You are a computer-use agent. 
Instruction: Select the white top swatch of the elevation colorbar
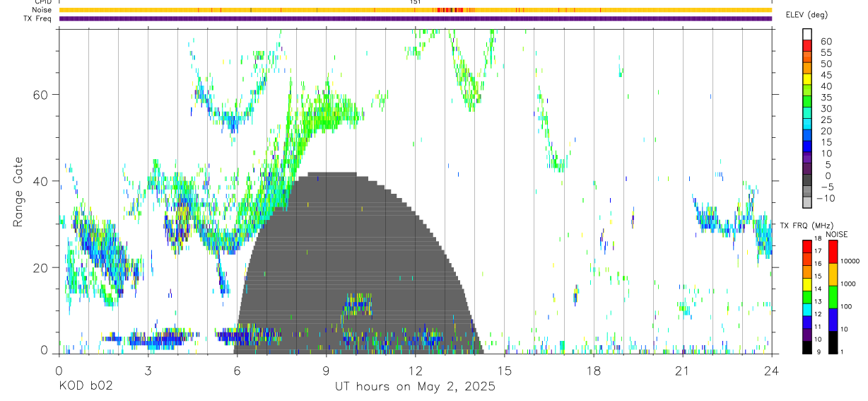(807, 34)
